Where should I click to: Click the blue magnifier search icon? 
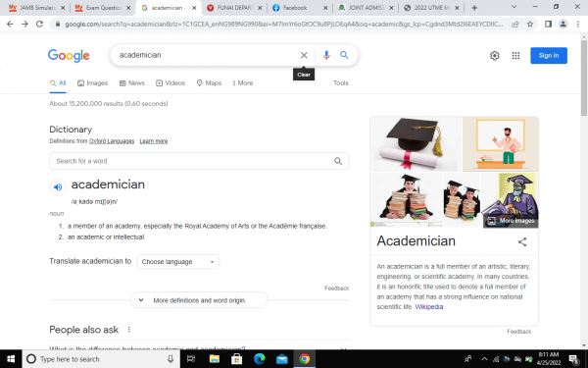[x=344, y=55]
